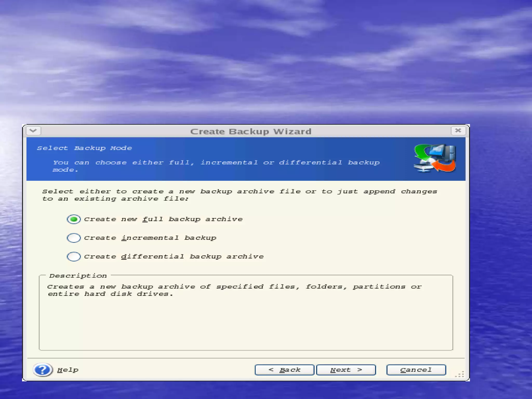The width and height of the screenshot is (532, 399).
Task: Open the window menu chevron in title bar
Action: click(33, 131)
